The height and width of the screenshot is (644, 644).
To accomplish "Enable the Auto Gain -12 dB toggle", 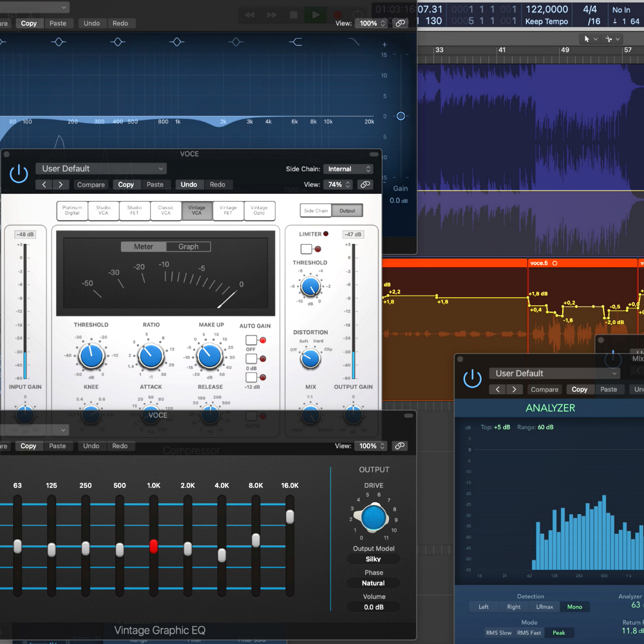I will click(x=251, y=377).
